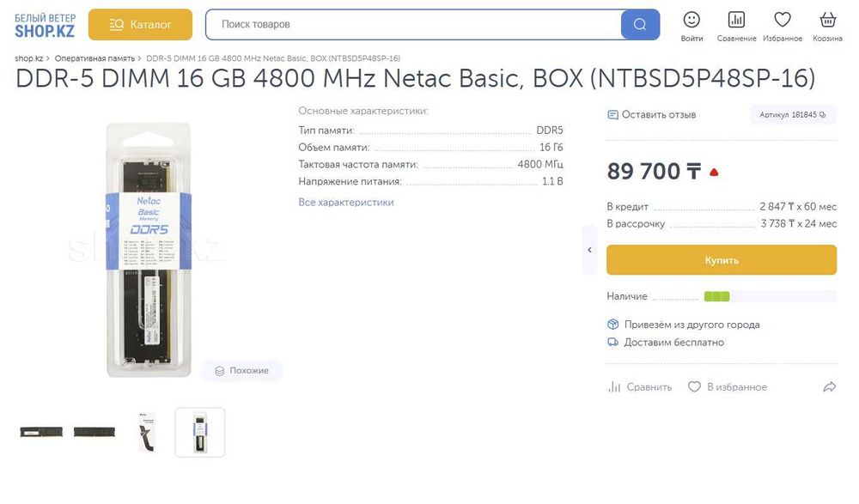
Task: Click the Тип памяти DDR5 row
Action: coord(430,131)
